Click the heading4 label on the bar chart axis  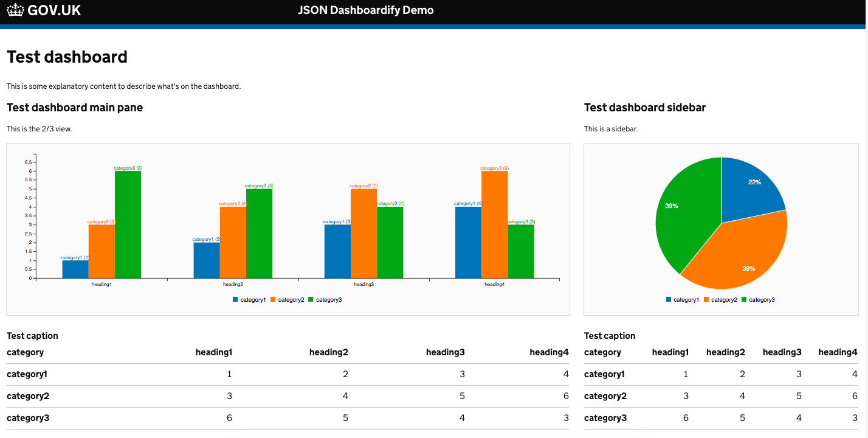[x=494, y=284]
